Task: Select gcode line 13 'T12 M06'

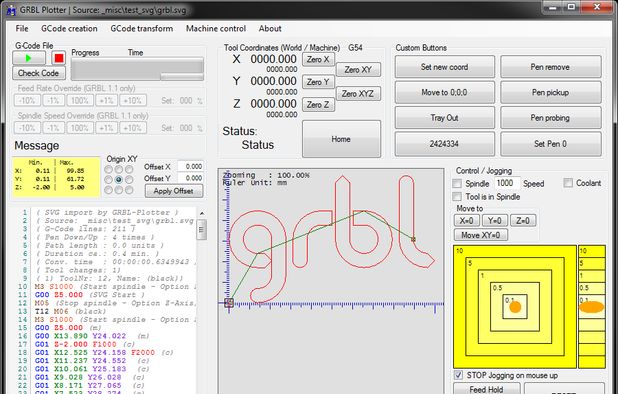Action: 71,311
